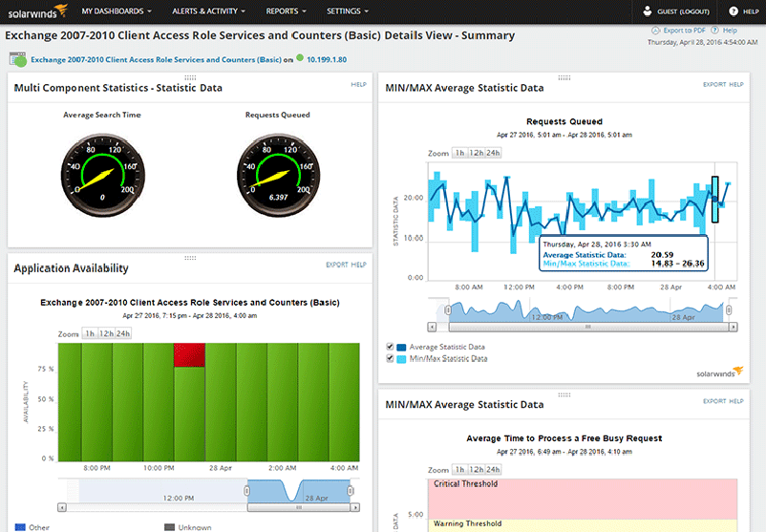Click HELP in Multi Component Statistics panel

[358, 84]
